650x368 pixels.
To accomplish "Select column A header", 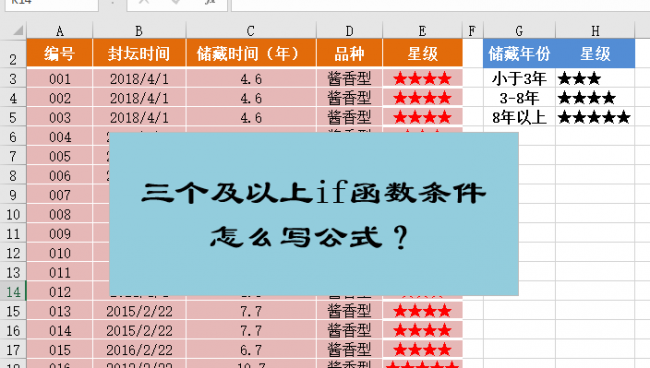I will coord(60,31).
